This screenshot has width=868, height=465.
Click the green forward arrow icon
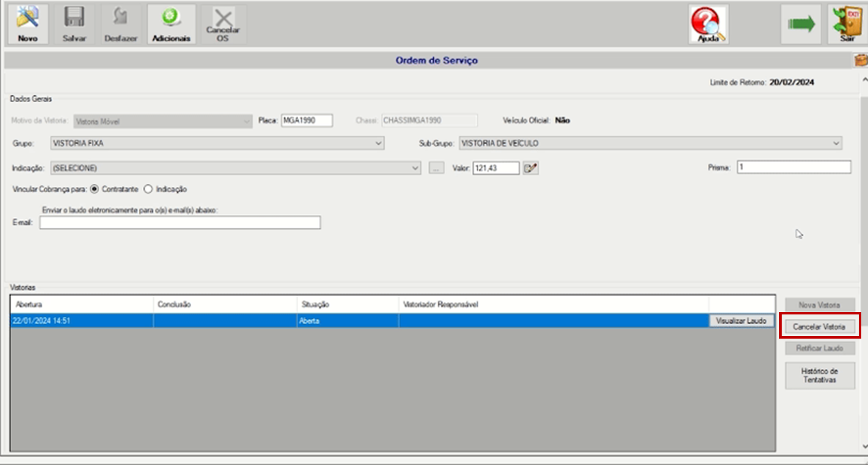click(x=801, y=24)
